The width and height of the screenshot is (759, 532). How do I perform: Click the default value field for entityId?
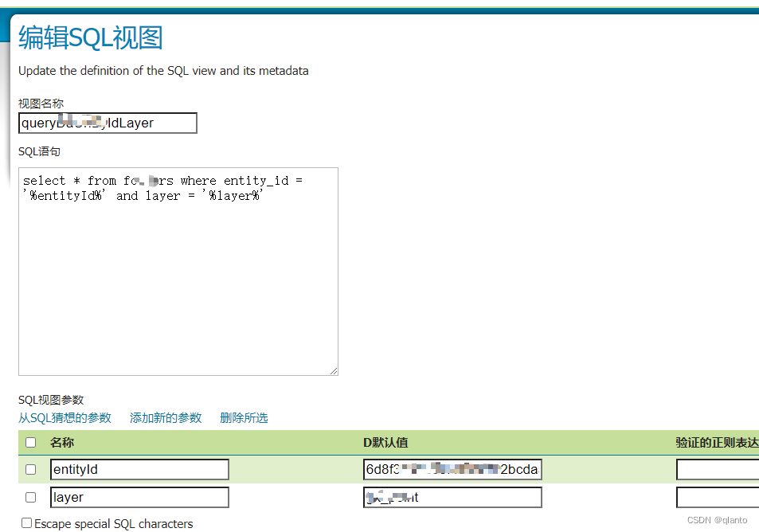coord(452,469)
